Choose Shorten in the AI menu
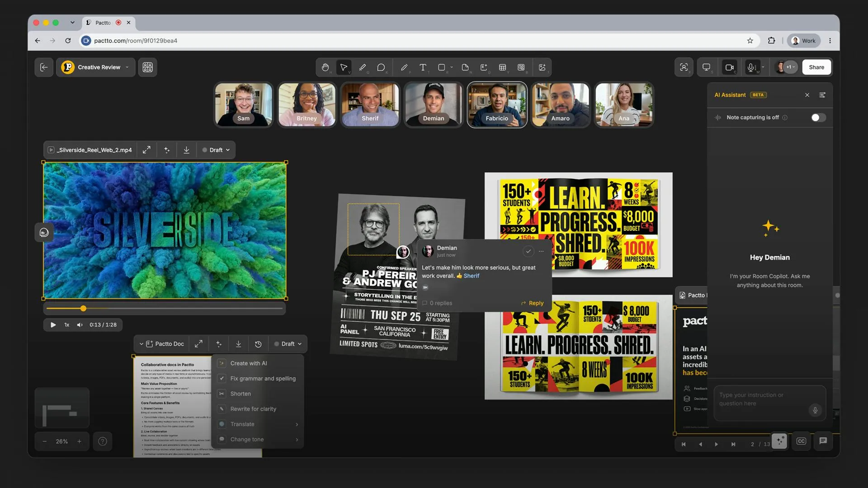Screen dimensions: 868x488 click(258, 394)
